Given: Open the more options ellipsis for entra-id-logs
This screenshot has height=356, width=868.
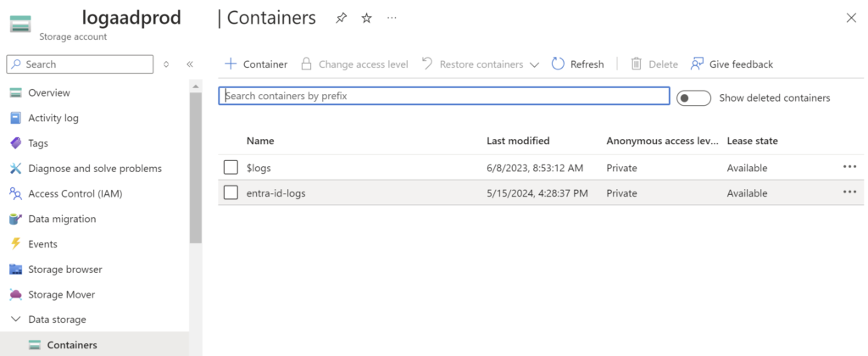Looking at the screenshot, I should tap(849, 192).
